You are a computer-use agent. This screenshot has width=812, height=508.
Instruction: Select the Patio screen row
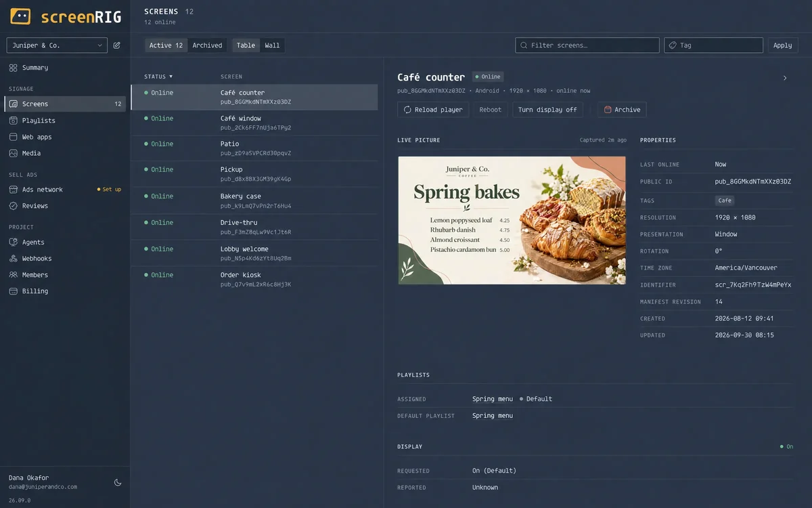pos(254,148)
